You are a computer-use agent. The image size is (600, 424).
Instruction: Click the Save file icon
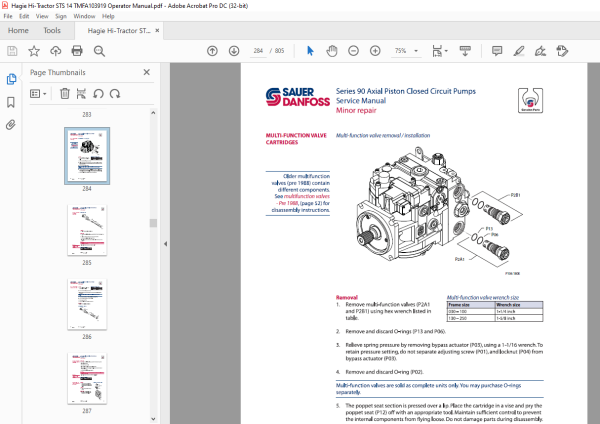(x=12, y=51)
